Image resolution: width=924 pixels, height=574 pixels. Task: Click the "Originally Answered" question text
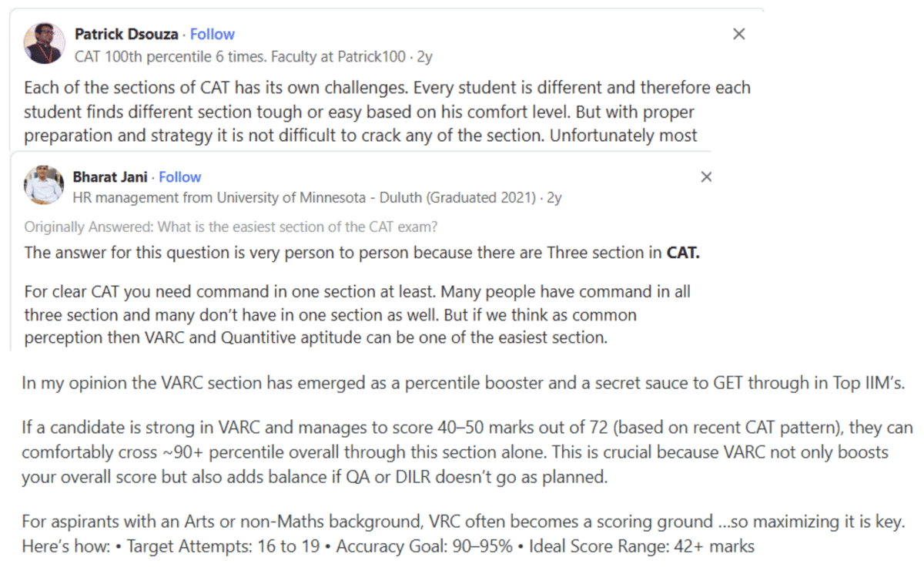[x=231, y=227]
